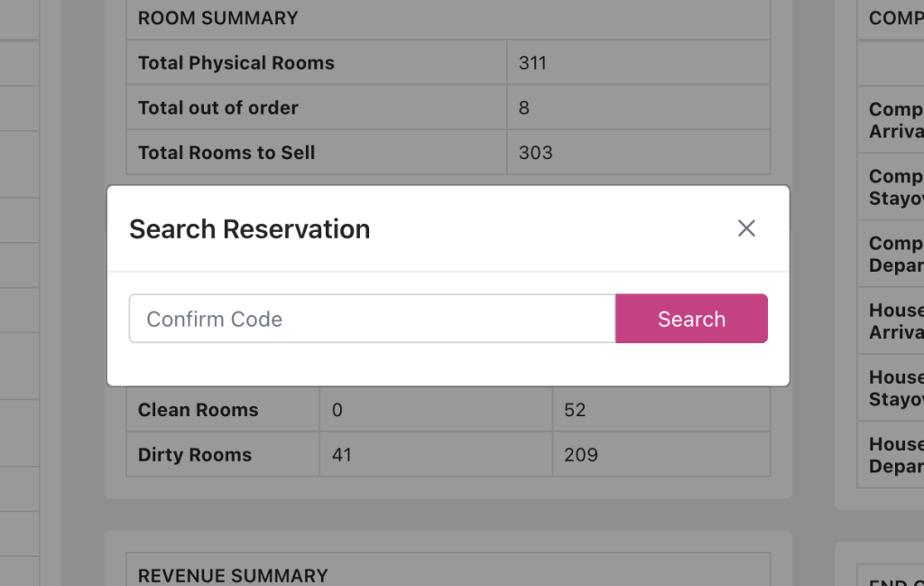Click the ROOM SUMMARY table header
The height and width of the screenshot is (586, 924).
pos(217,18)
